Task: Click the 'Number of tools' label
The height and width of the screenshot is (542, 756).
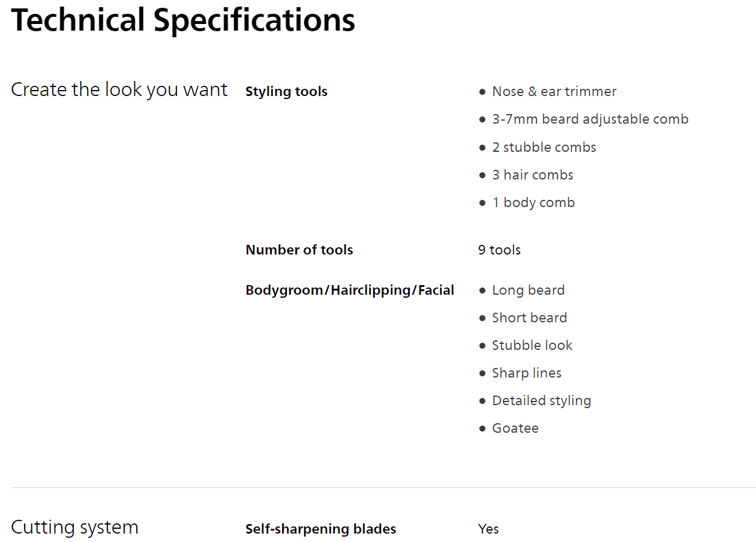Action: [299, 250]
